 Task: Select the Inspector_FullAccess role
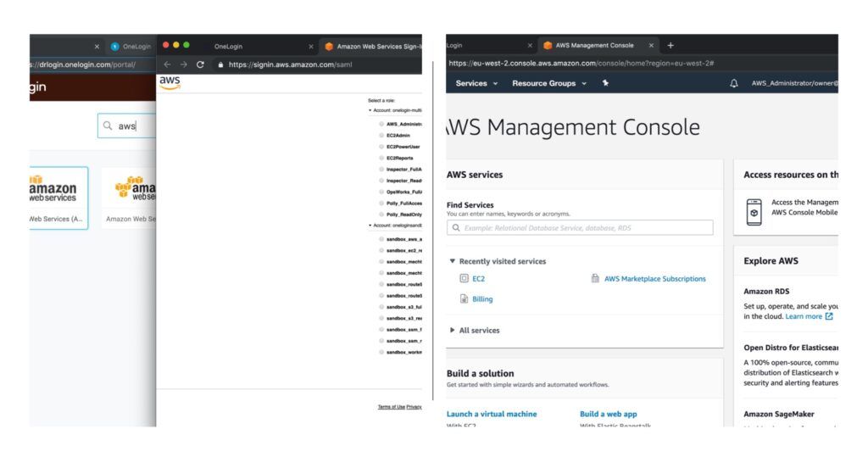(381, 170)
